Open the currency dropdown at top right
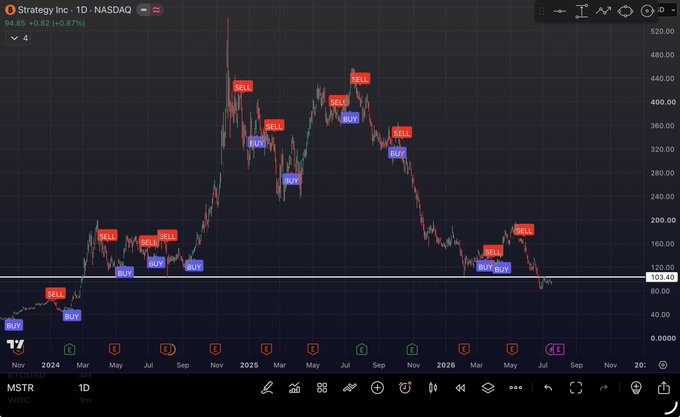The image size is (680, 417). tap(667, 10)
